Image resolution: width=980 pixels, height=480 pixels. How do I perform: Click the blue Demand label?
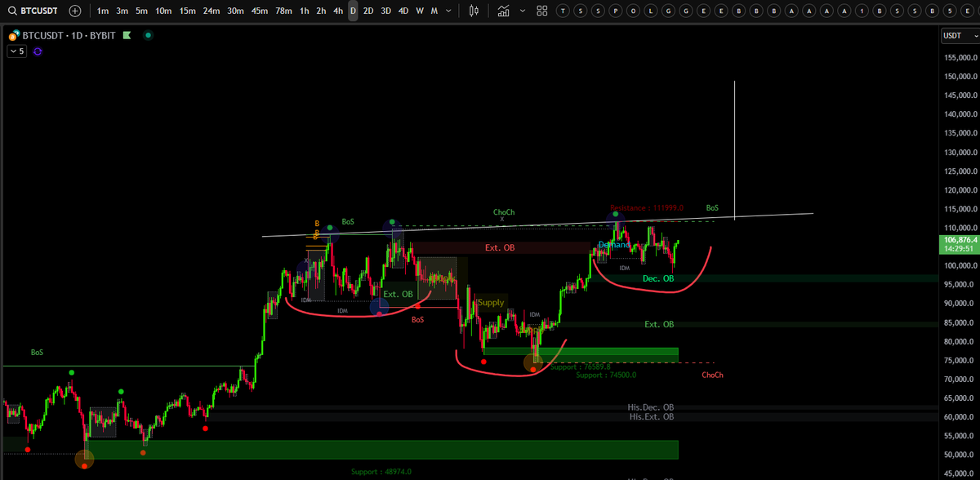[x=613, y=245]
